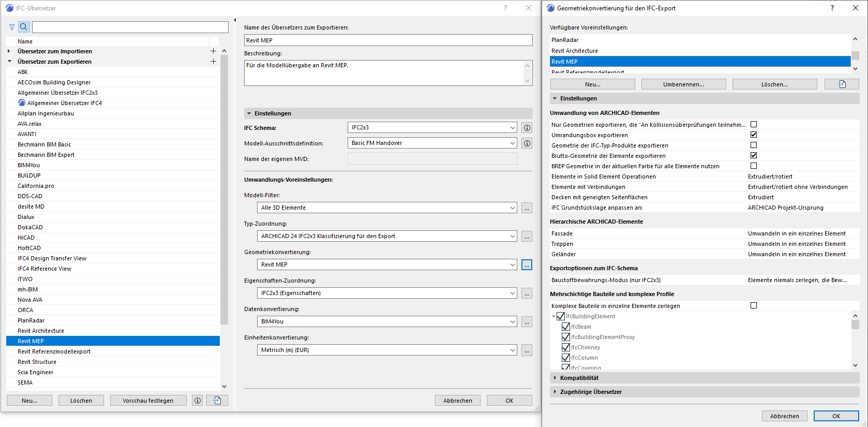Click the magnifier search icon
This screenshot has height=427, width=868.
pyautogui.click(x=23, y=27)
